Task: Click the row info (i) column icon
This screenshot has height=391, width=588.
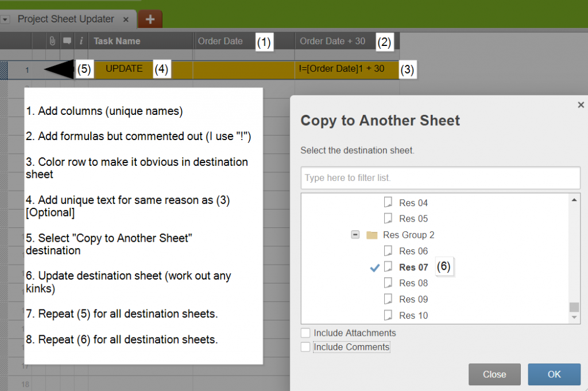Action: coord(81,41)
